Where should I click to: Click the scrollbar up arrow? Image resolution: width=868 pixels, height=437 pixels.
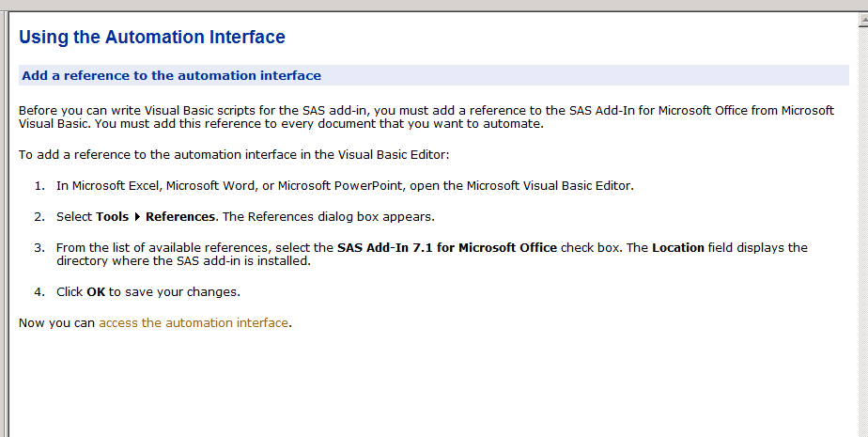point(863,20)
